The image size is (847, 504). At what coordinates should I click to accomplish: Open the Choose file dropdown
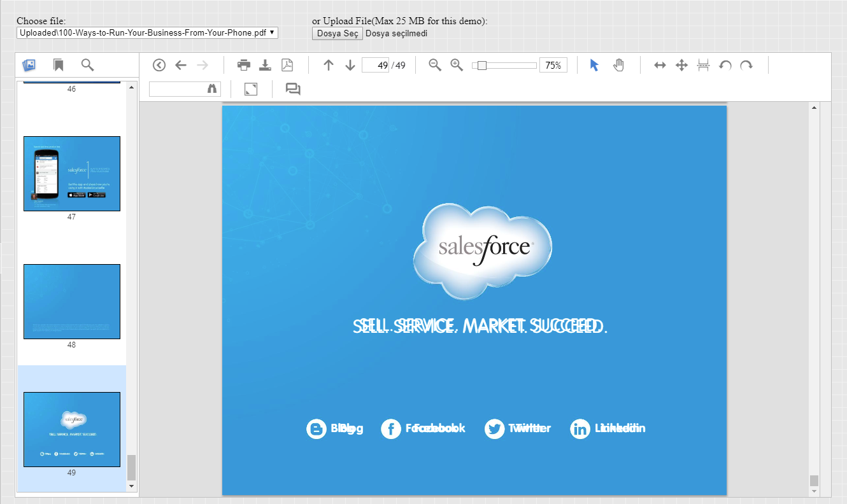click(x=147, y=32)
